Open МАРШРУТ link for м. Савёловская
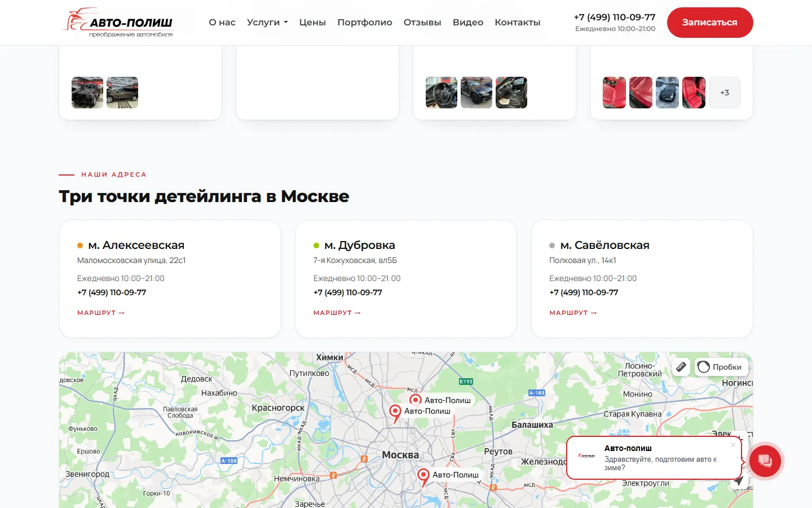 (x=573, y=313)
